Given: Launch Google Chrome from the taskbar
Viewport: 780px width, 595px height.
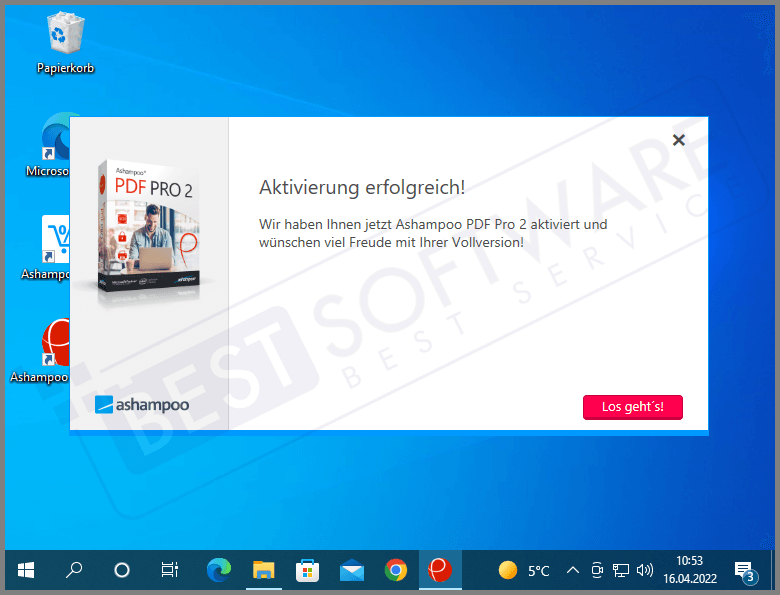Looking at the screenshot, I should [x=396, y=570].
